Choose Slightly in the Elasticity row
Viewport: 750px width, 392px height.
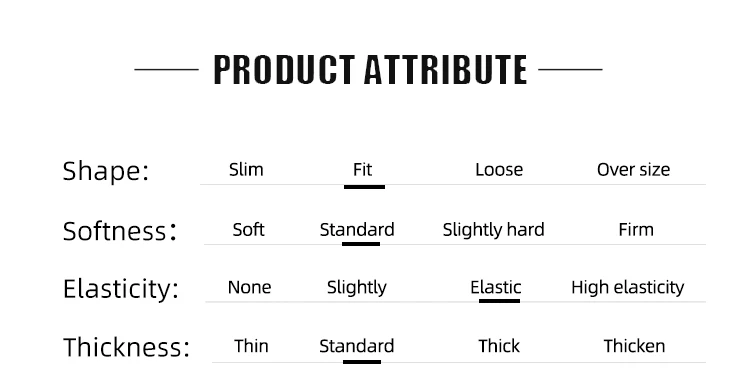click(356, 288)
